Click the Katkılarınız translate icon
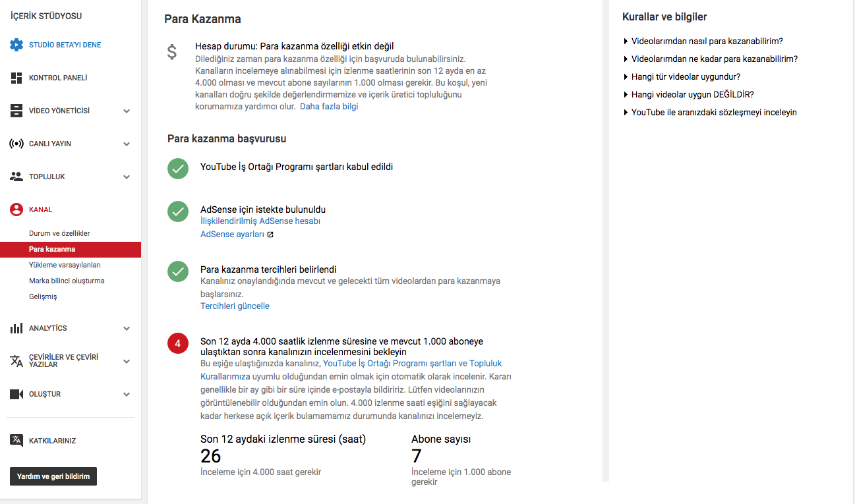855x504 pixels. point(16,441)
